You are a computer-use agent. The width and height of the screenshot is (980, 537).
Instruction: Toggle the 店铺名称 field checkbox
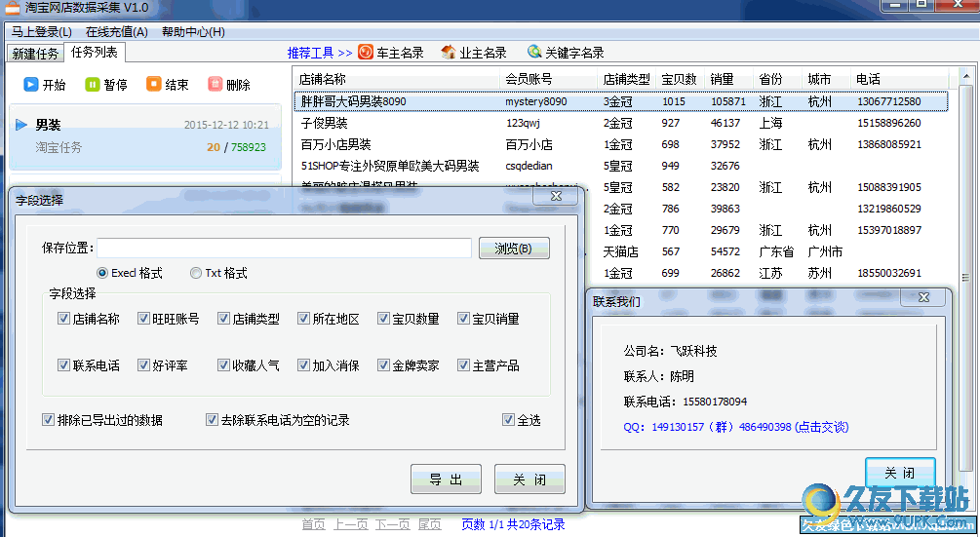tap(63, 319)
